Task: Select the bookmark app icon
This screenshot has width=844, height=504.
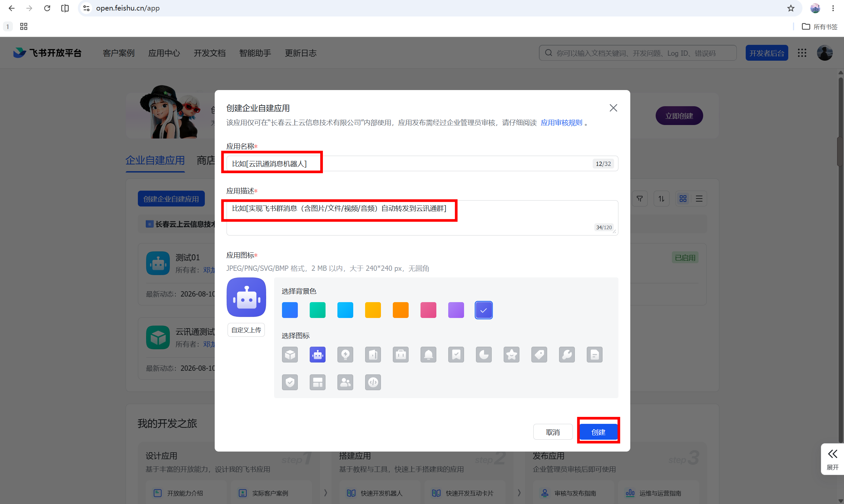Action: coord(456,355)
